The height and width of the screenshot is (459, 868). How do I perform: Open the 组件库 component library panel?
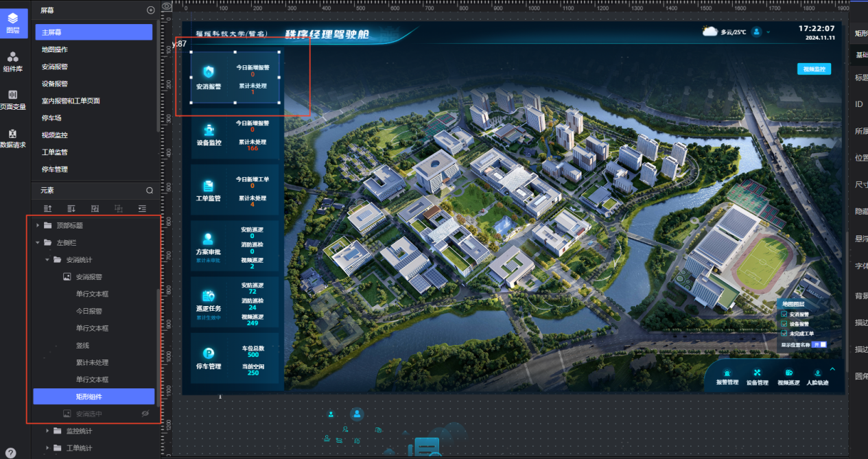click(x=13, y=61)
